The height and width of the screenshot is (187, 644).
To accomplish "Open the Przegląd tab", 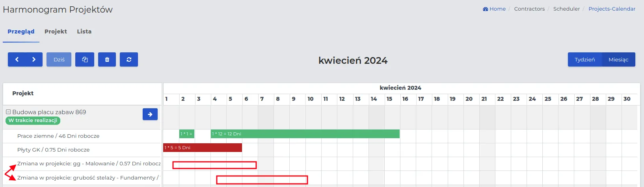I will (21, 31).
